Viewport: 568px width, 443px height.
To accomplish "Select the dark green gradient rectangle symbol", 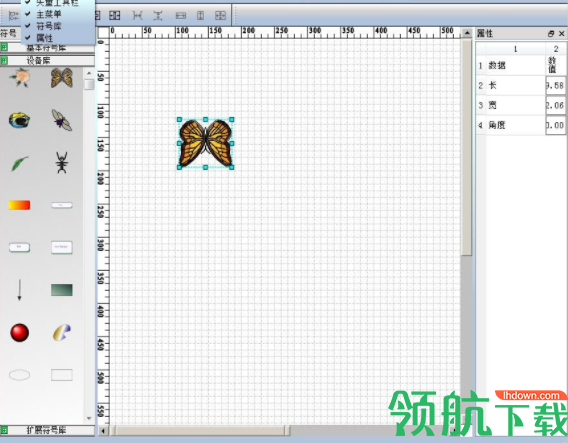I will [x=62, y=290].
